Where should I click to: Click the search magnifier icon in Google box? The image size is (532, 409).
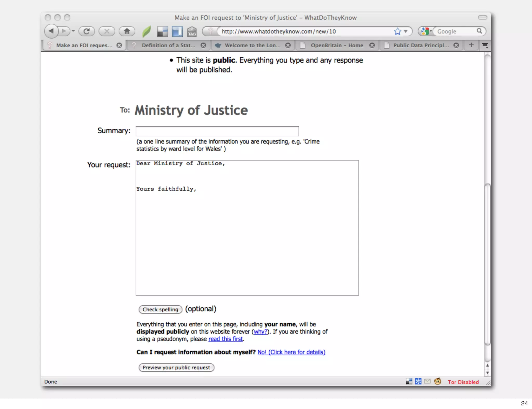479,31
